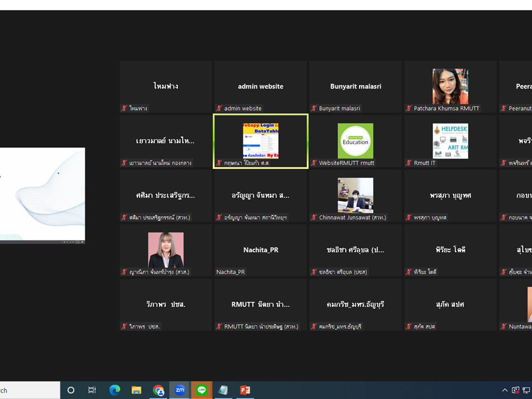Select the Bunyarit malasri participant tile
This screenshot has height=399, width=532.
(x=356, y=87)
